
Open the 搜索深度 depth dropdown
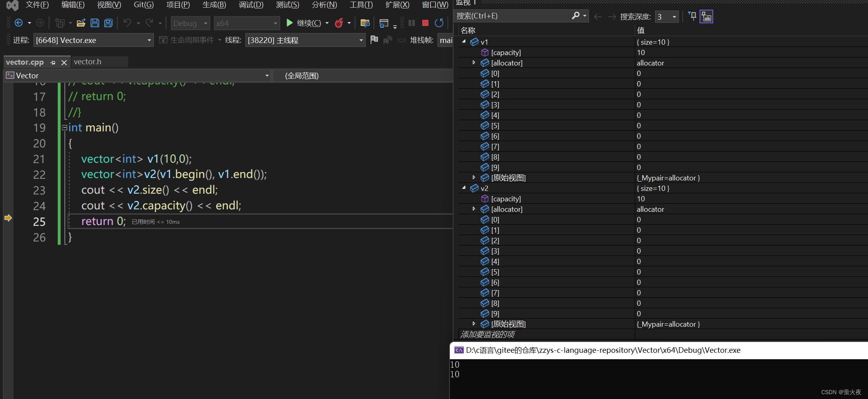[x=675, y=16]
